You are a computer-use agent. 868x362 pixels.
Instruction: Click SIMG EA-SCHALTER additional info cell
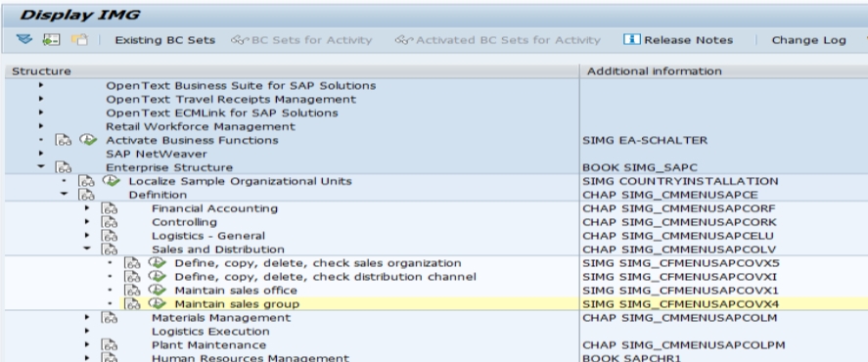tap(645, 140)
